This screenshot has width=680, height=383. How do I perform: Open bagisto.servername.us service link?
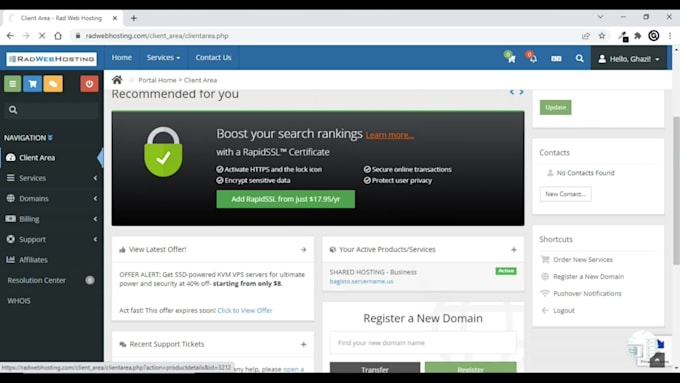361,282
